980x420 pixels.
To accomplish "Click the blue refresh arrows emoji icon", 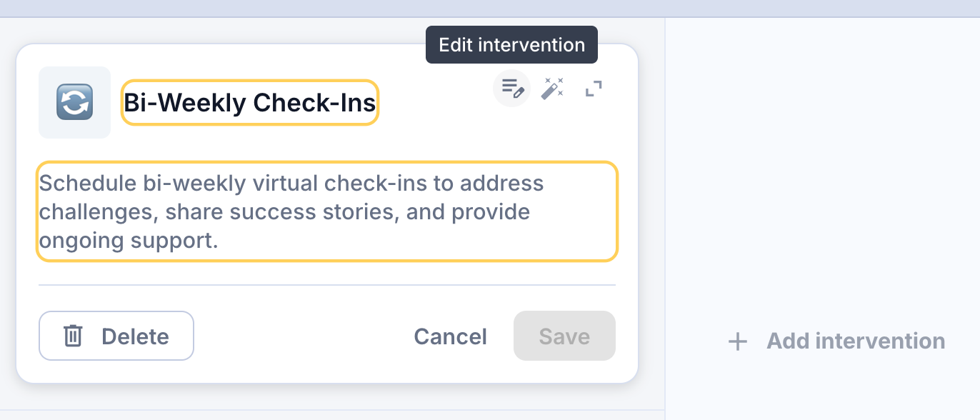I will click(x=74, y=103).
